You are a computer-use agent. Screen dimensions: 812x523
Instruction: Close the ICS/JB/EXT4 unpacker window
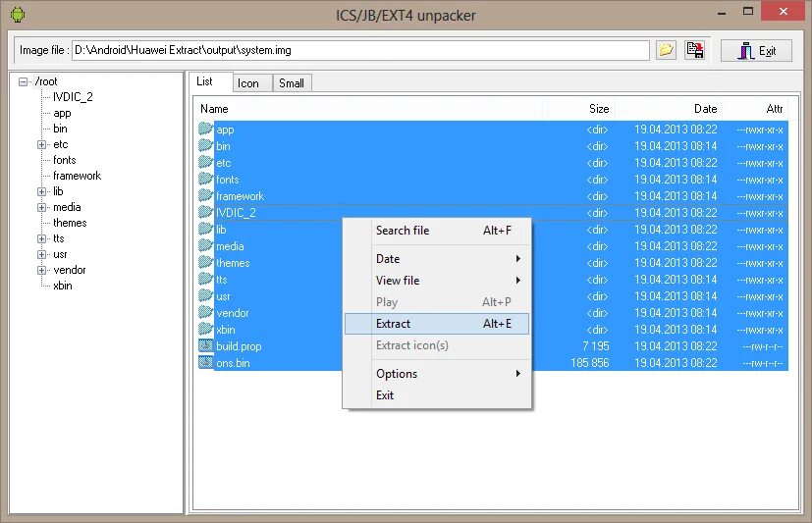[x=784, y=11]
